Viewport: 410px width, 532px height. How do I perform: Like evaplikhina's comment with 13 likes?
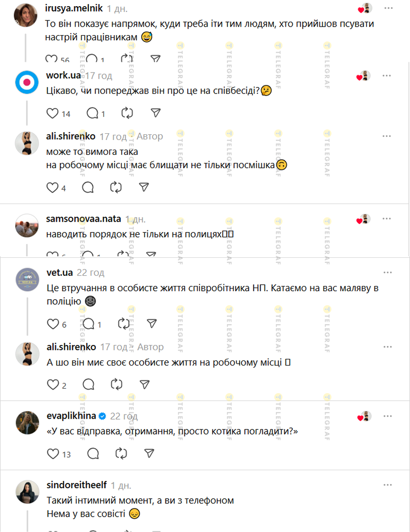point(53,453)
